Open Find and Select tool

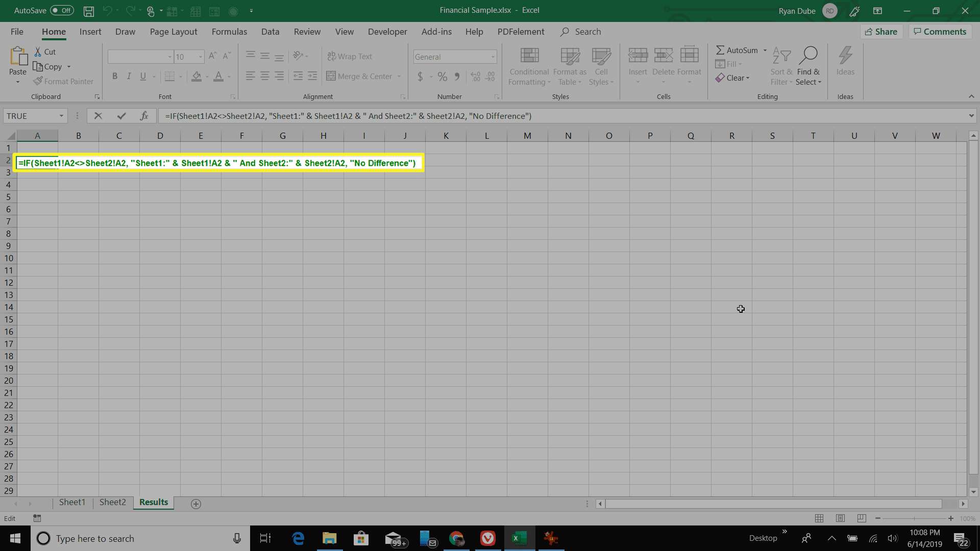807,65
